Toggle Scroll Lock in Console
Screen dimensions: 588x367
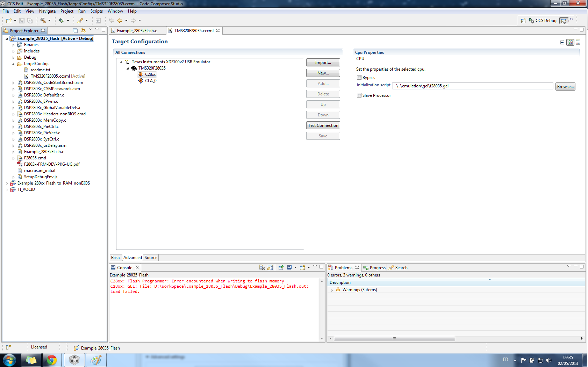click(270, 267)
